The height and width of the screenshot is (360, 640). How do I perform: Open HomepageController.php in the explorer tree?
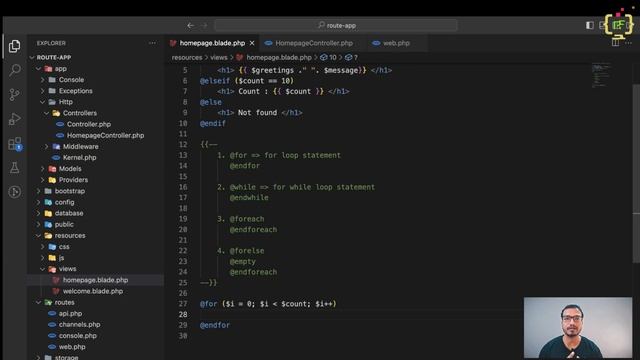105,135
